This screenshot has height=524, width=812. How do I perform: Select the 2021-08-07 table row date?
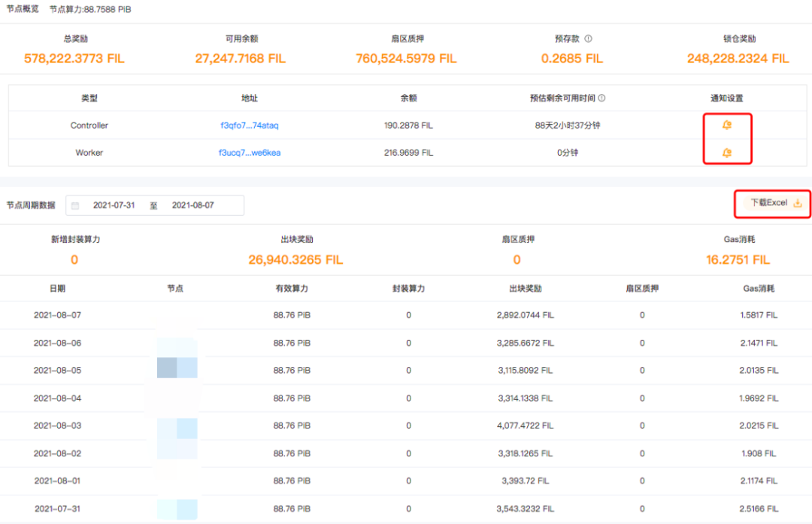coord(57,315)
